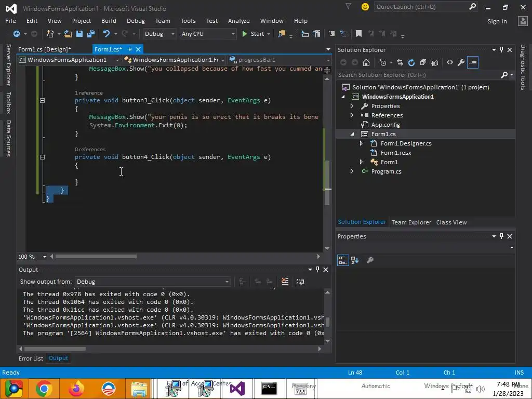Open Properties via wrench icon in Solution Explorer
The width and height of the screenshot is (532, 399).
pos(461,62)
